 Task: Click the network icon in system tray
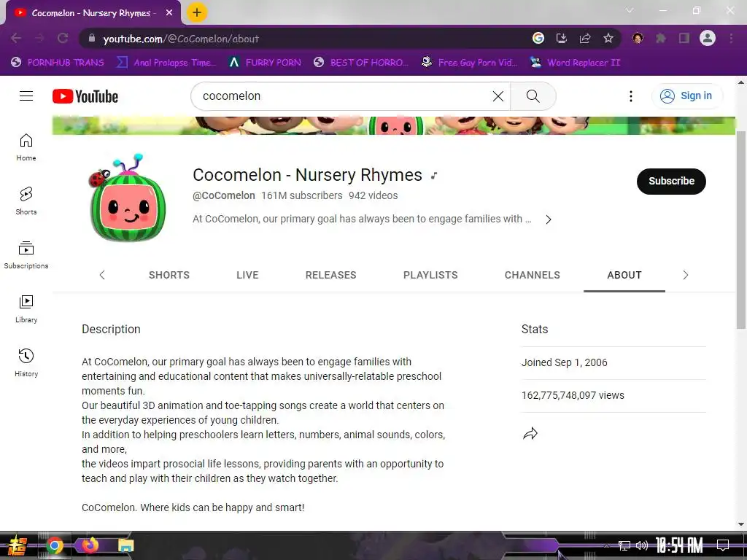pyautogui.click(x=624, y=545)
